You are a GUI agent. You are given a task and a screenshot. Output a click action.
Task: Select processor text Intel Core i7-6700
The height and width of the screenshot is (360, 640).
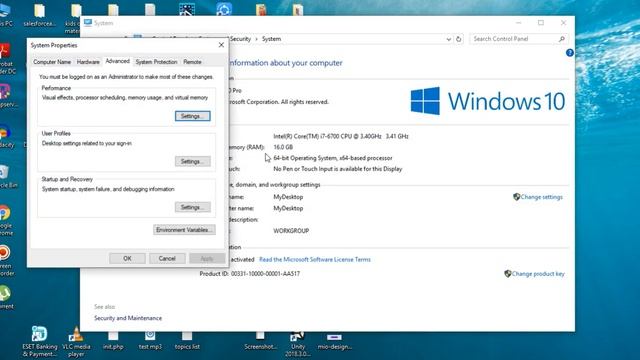point(341,136)
